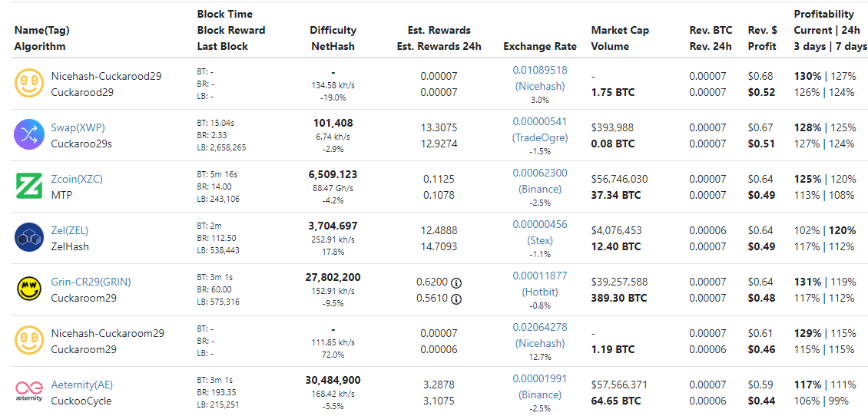This screenshot has height=416, width=868.
Task: Click the yellow Grin smiley logo
Action: pyautogui.click(x=28, y=289)
